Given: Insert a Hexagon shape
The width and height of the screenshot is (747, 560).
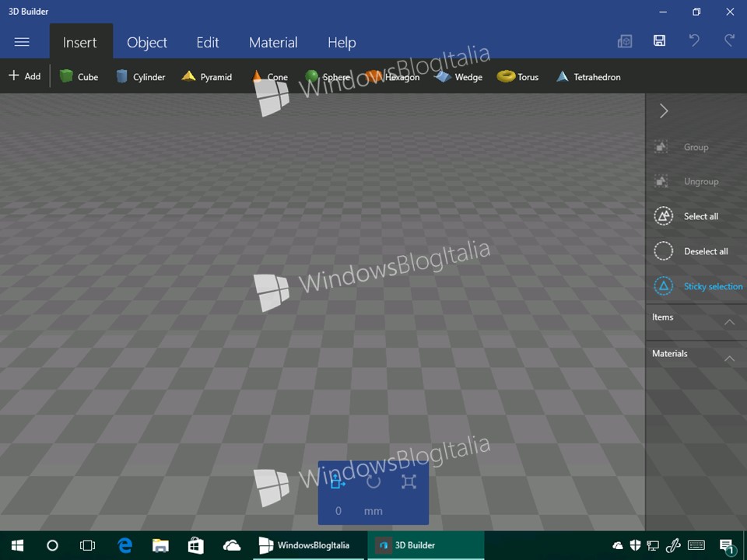Looking at the screenshot, I should tap(392, 77).
